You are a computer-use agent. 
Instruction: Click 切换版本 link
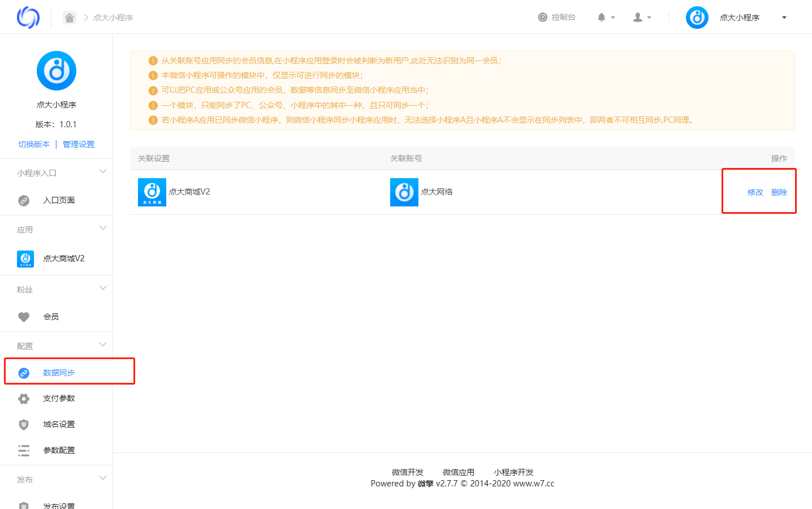pos(34,144)
